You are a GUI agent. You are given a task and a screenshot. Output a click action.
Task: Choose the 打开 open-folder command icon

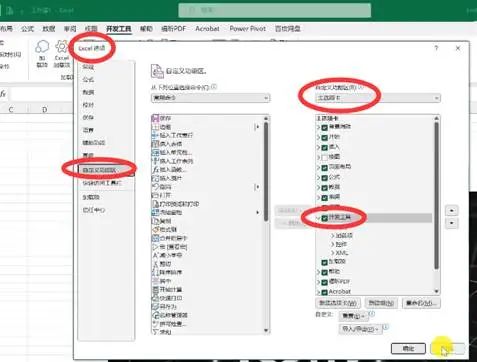[x=155, y=195]
